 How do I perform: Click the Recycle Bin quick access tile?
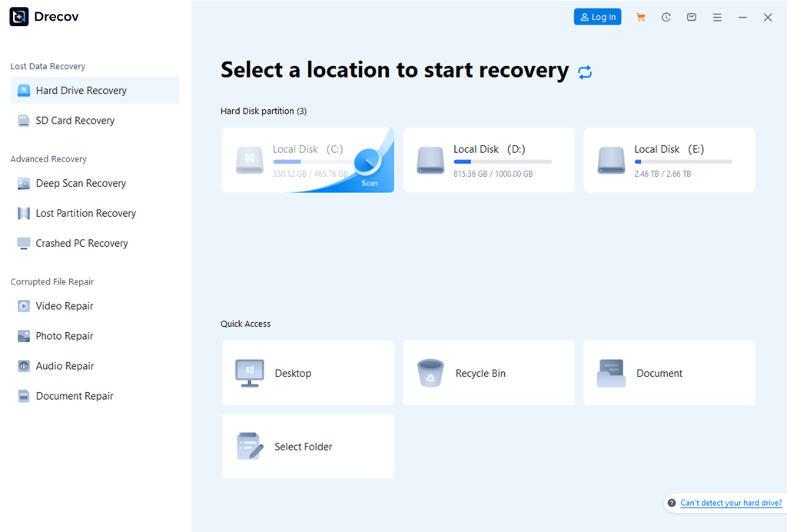pos(489,373)
